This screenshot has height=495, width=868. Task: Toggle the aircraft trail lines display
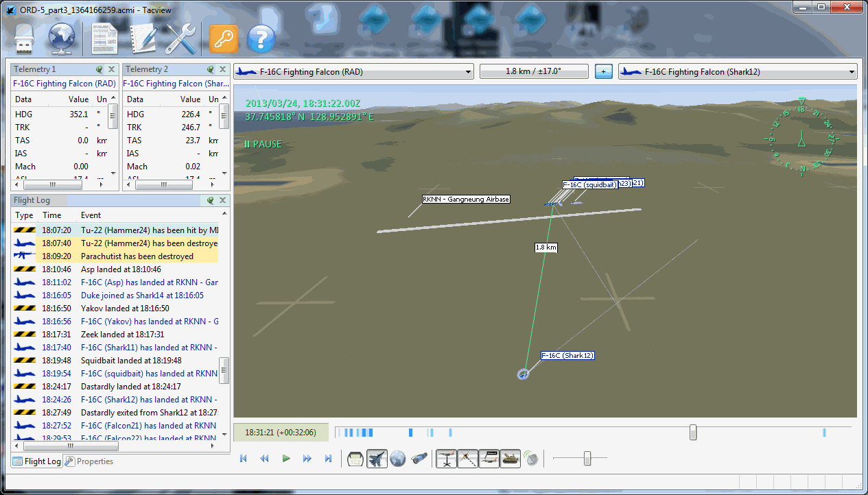[468, 459]
